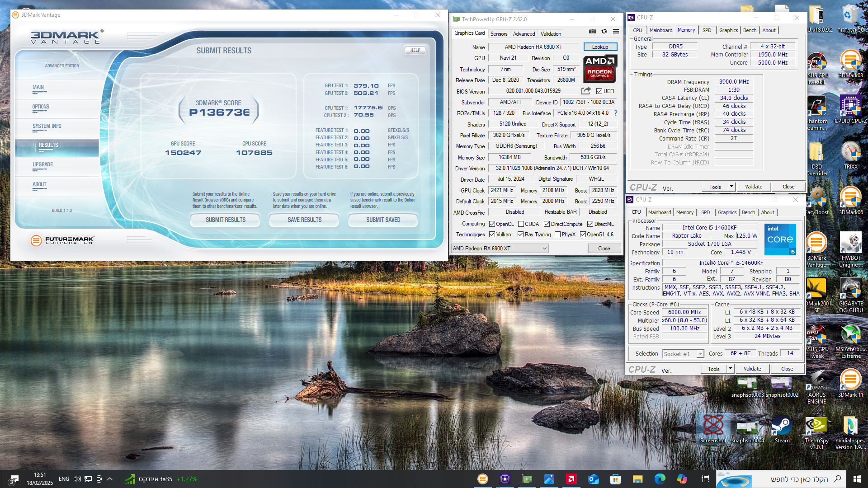Image resolution: width=868 pixels, height=488 pixels.
Task: Toggle the DirectCompute checkbox
Action: click(547, 224)
